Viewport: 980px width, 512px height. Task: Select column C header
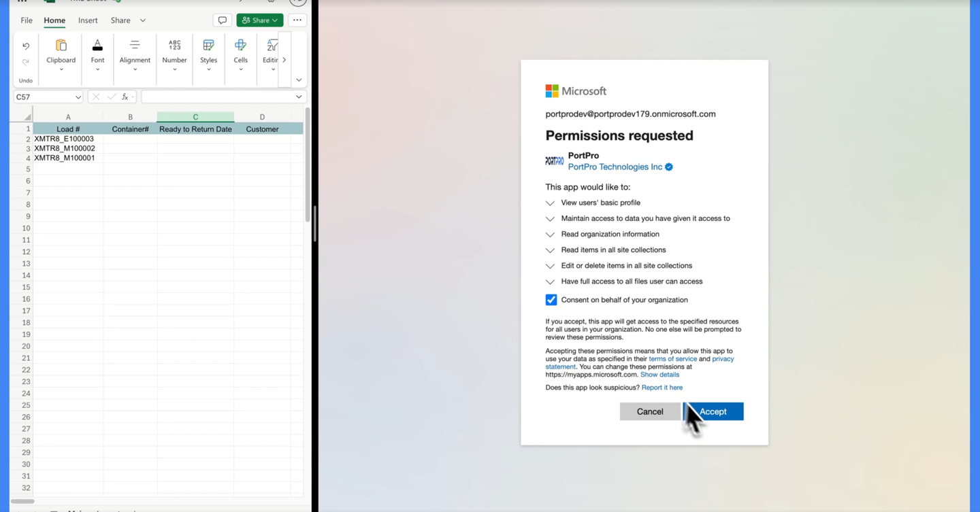[x=195, y=117]
